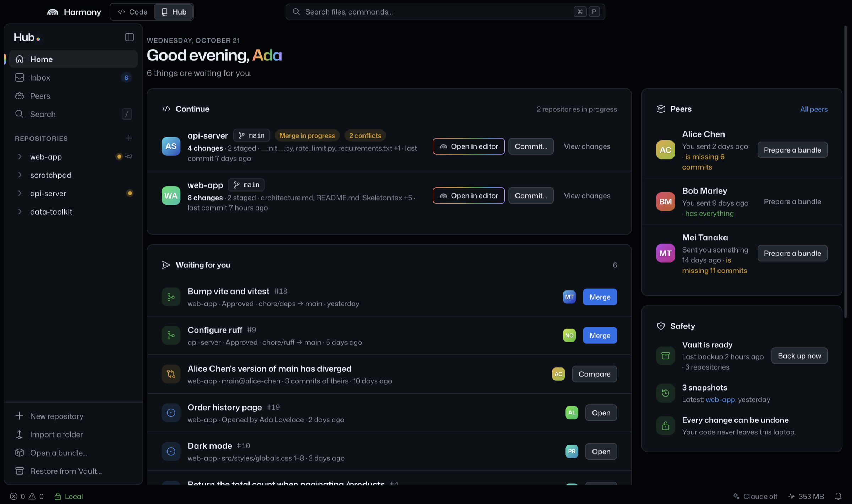Viewport: 852px width, 504px height.
Task: Open the Order history page item
Action: click(x=601, y=412)
